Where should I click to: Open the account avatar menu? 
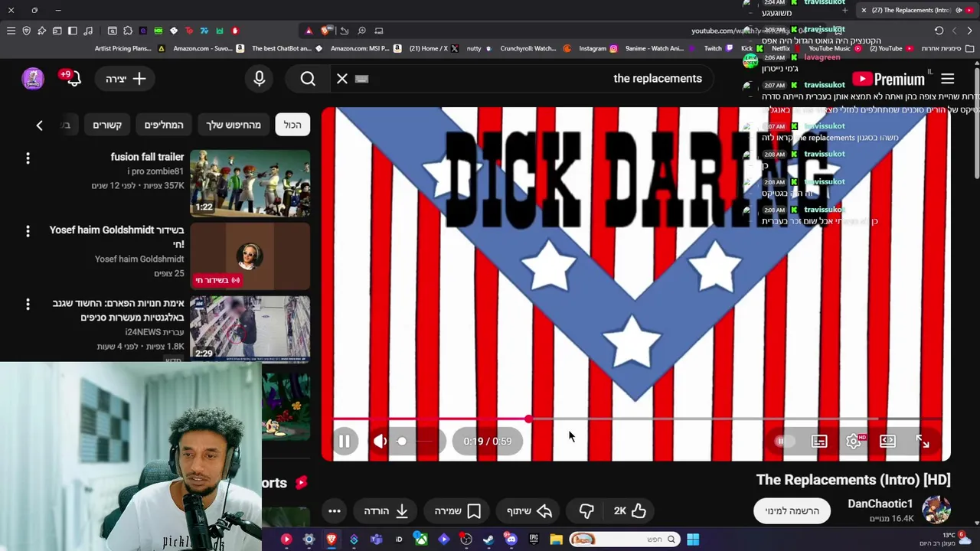coord(33,78)
